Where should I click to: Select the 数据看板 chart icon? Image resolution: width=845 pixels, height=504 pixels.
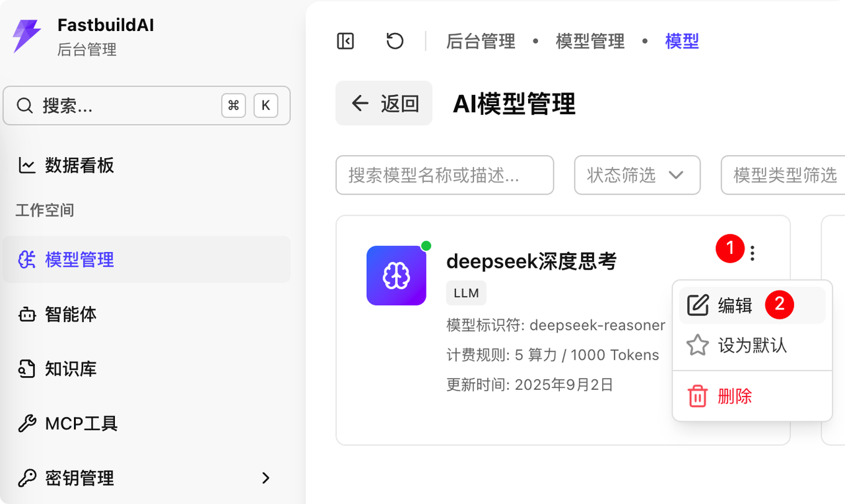pos(26,166)
